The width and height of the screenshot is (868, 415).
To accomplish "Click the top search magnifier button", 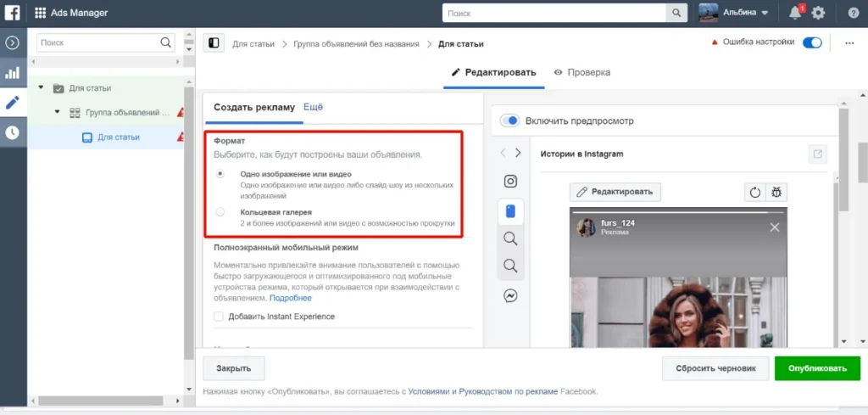I will [676, 13].
